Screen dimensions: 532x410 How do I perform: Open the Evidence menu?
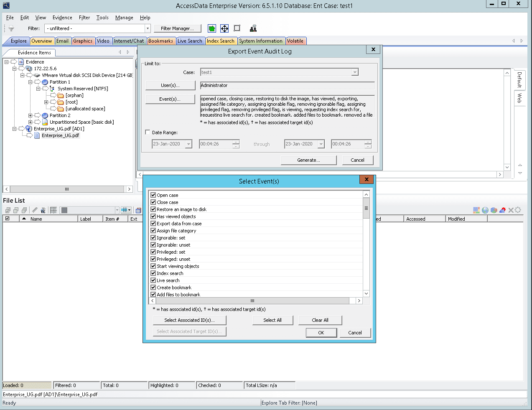point(62,18)
